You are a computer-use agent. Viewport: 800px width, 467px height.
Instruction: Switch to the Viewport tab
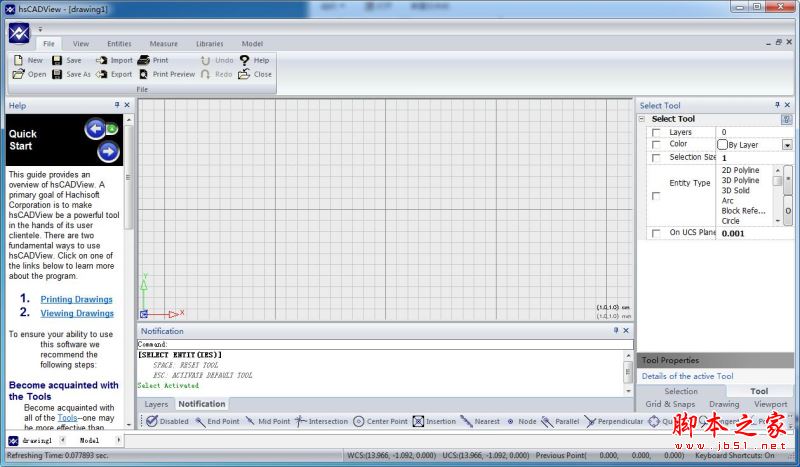[770, 404]
